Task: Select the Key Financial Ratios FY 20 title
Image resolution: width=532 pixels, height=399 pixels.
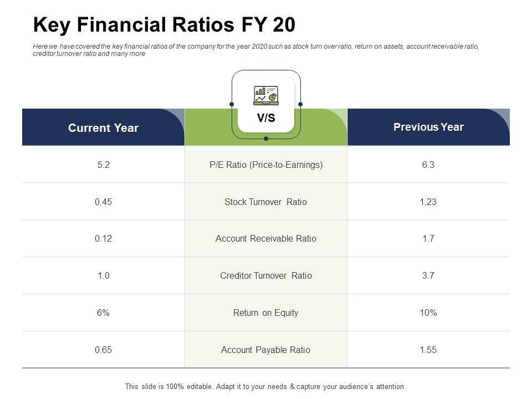Action: 164,25
